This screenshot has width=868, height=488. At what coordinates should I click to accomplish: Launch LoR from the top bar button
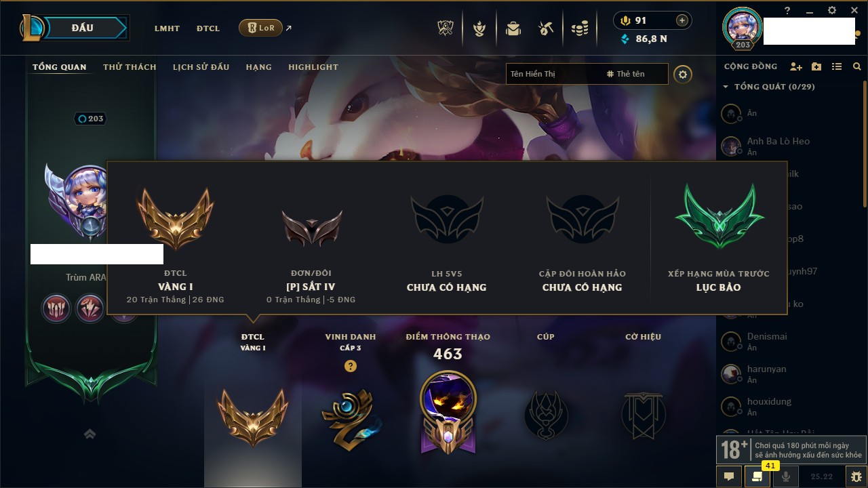coord(260,28)
